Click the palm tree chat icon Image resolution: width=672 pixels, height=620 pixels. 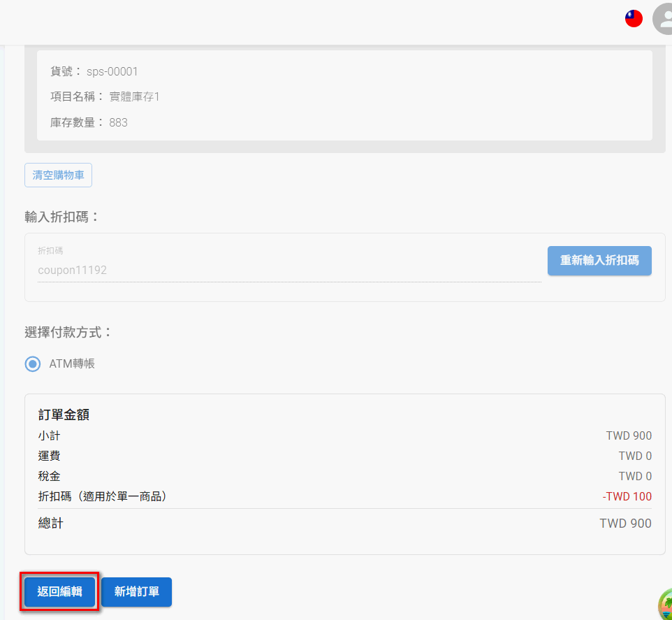tap(666, 605)
